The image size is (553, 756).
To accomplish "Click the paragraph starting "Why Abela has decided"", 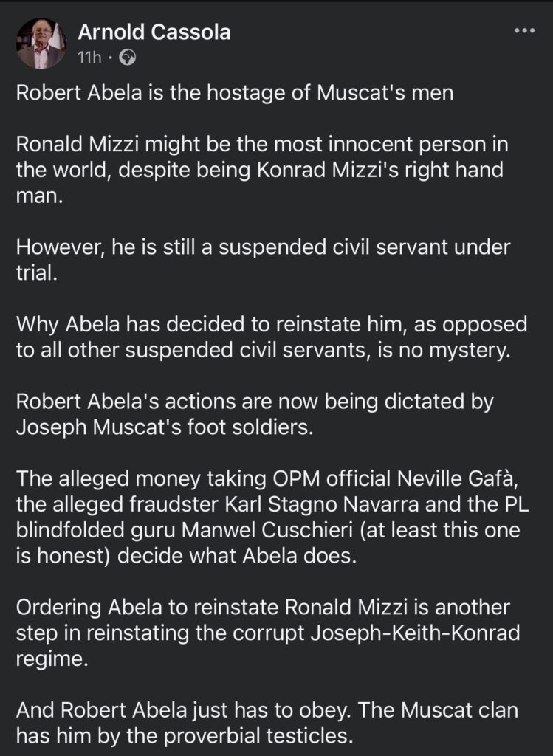I will [x=272, y=337].
